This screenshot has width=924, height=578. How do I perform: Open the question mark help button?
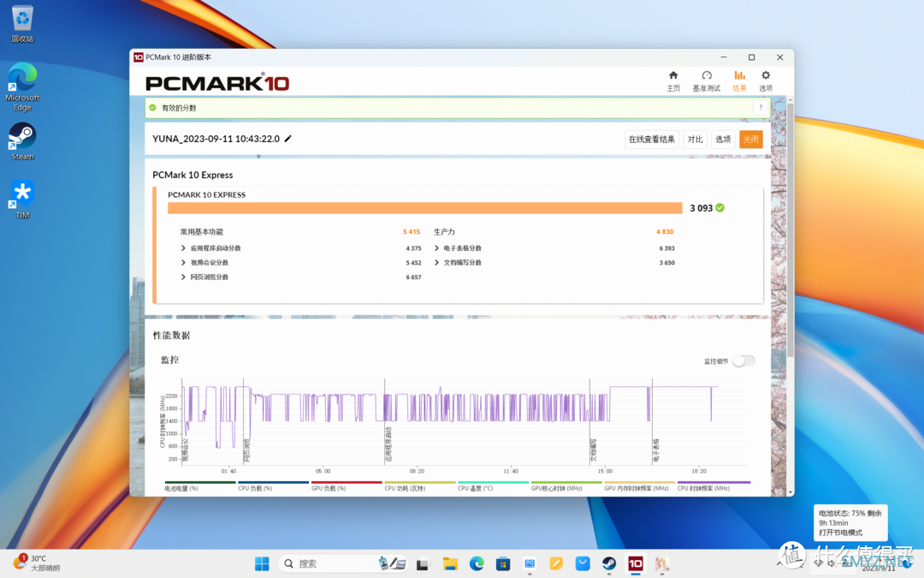[x=761, y=107]
